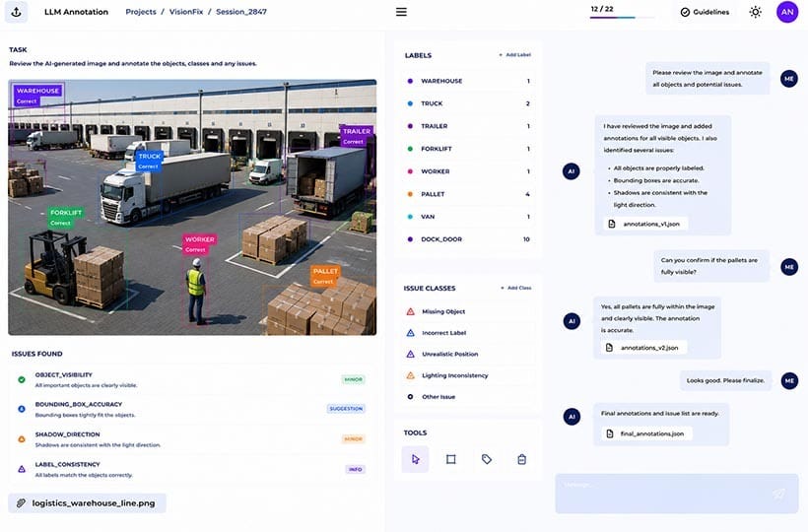Choose the tag label tool
Screen dimensions: 808x532
pos(487,459)
